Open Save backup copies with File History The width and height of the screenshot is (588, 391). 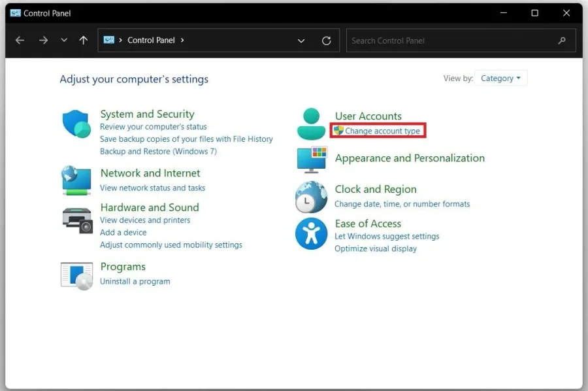[186, 139]
